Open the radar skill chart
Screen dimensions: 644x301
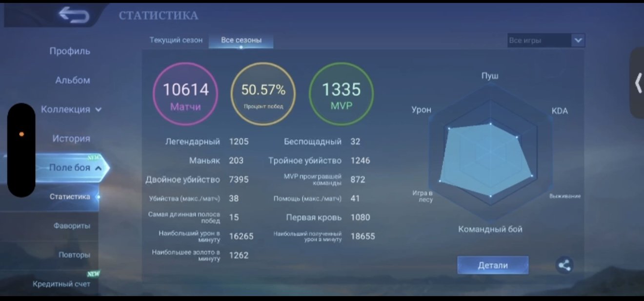click(490, 151)
